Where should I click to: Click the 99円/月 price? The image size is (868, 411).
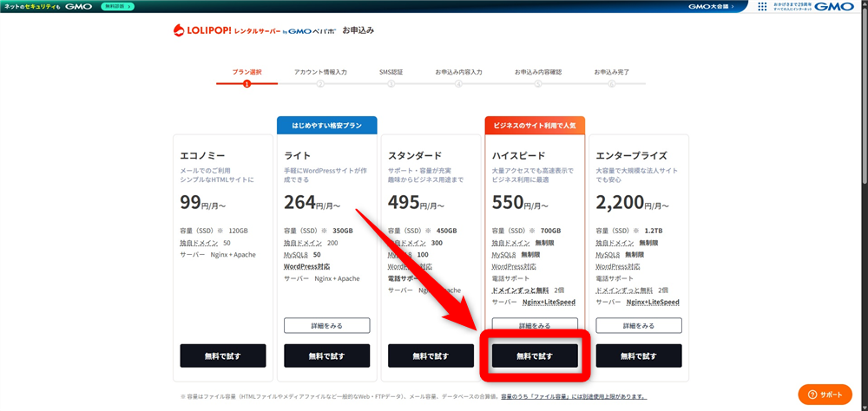coord(203,203)
